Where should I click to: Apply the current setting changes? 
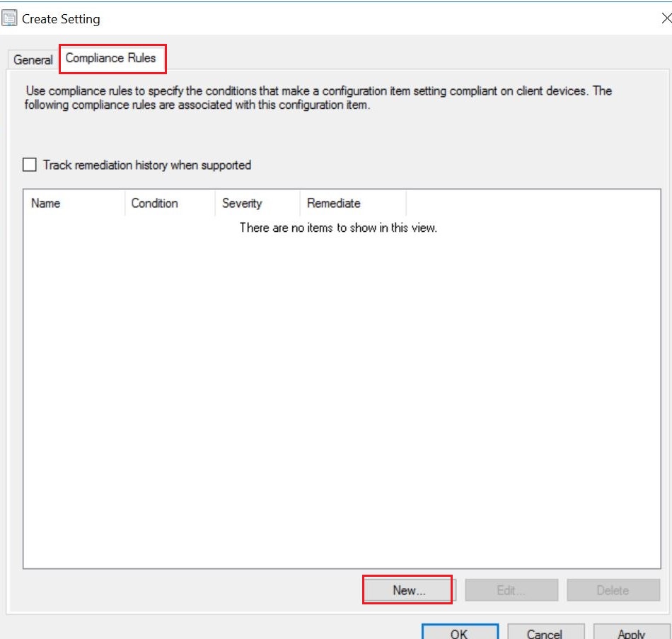pyautogui.click(x=631, y=633)
